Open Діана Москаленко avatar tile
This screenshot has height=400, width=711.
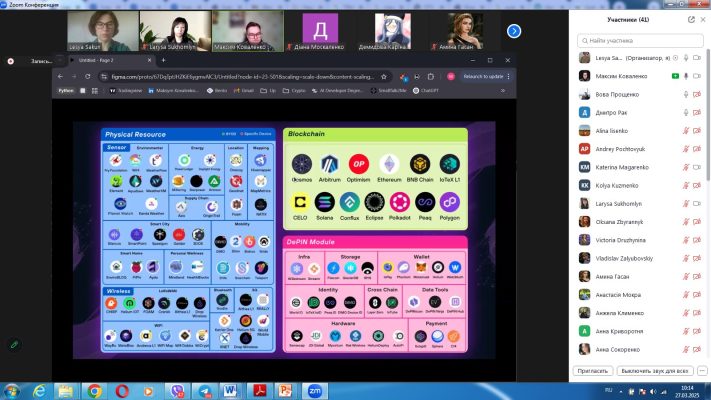[x=320, y=31]
